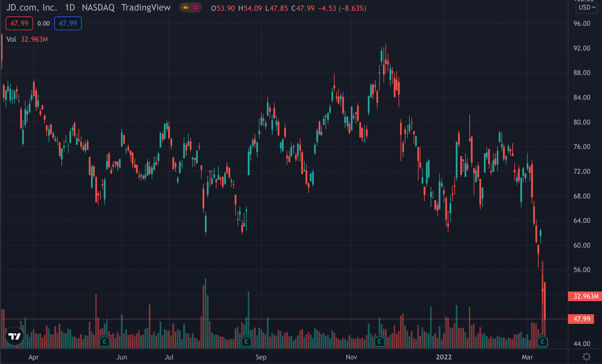Click the sun market session icon
Image resolution: width=602 pixels, height=364 pixels.
185,7
